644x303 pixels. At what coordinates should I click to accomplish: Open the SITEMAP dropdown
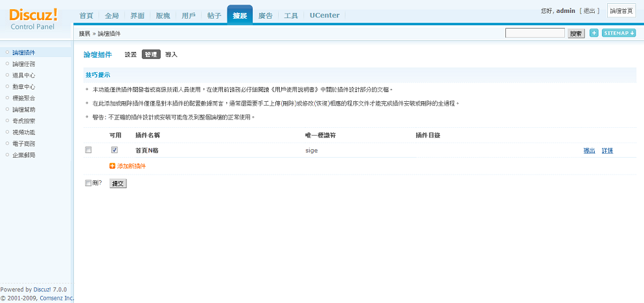pos(618,33)
